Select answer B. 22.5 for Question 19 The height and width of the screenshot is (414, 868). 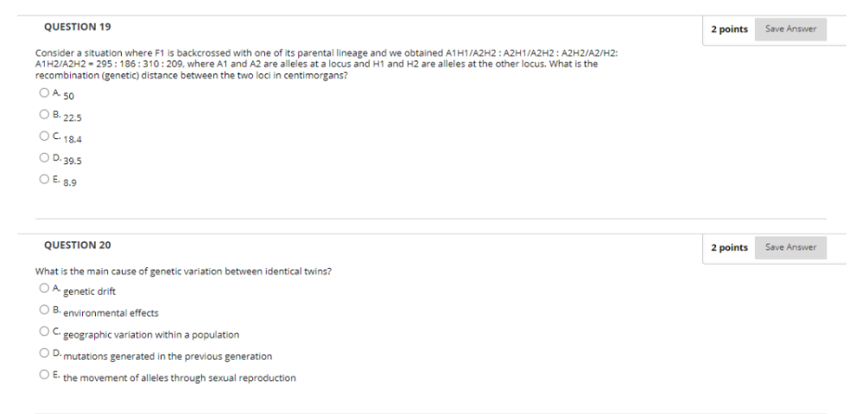click(x=44, y=114)
